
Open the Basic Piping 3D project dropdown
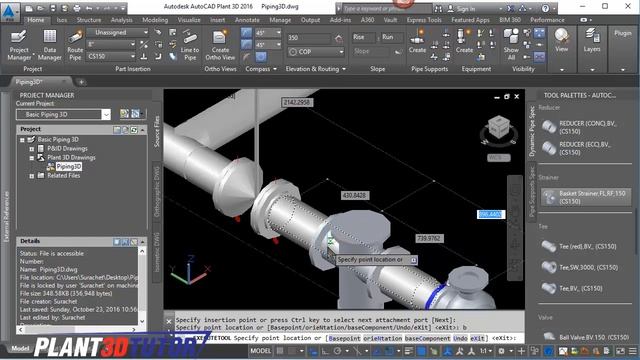63,115
